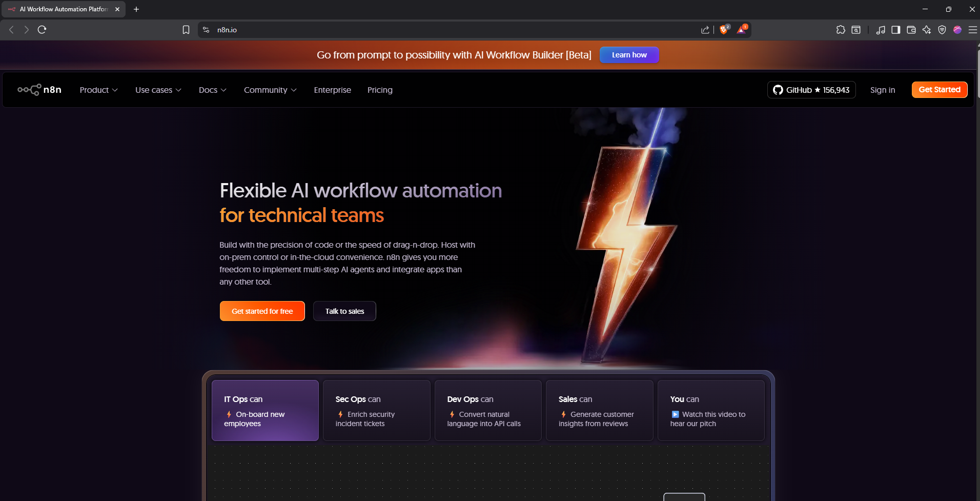
Task: Expand the Use cases dropdown
Action: point(158,90)
